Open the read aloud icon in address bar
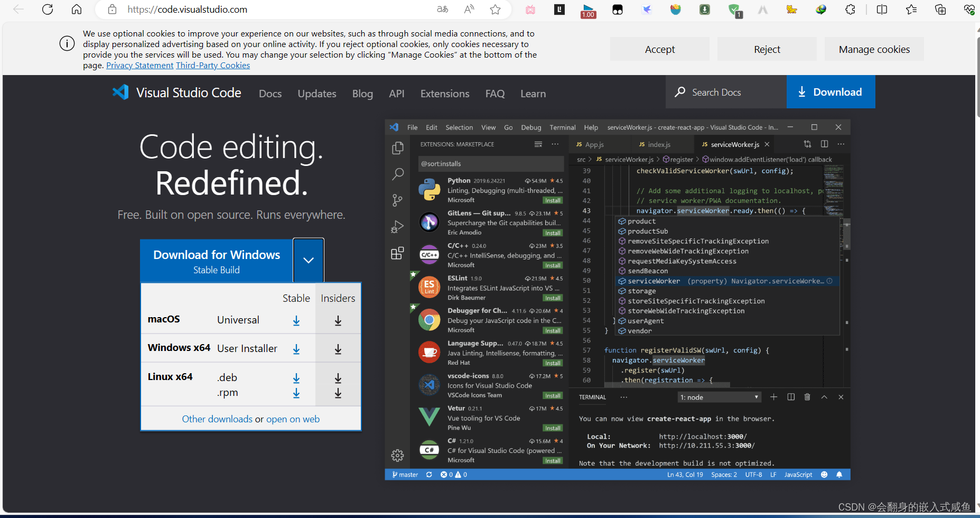Viewport: 980px width, 518px height. coord(469,9)
